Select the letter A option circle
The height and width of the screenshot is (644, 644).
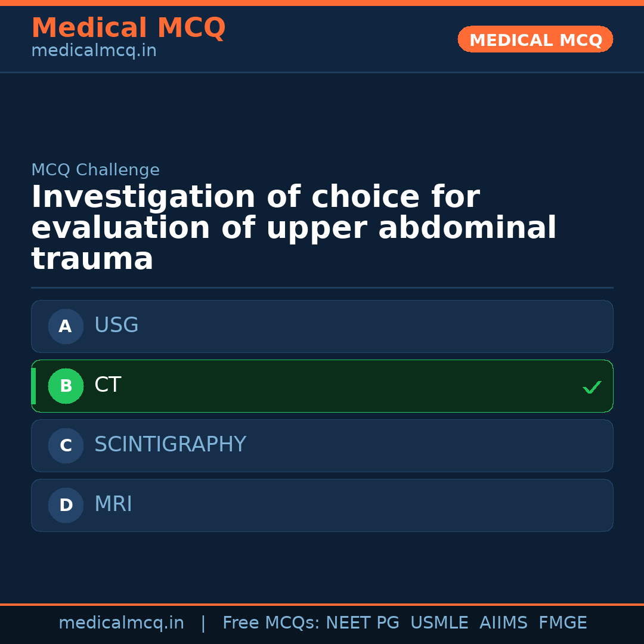[x=66, y=326]
